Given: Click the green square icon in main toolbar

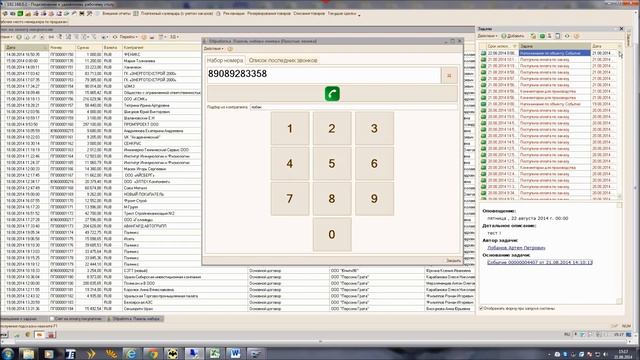Looking at the screenshot, I should [20, 13].
